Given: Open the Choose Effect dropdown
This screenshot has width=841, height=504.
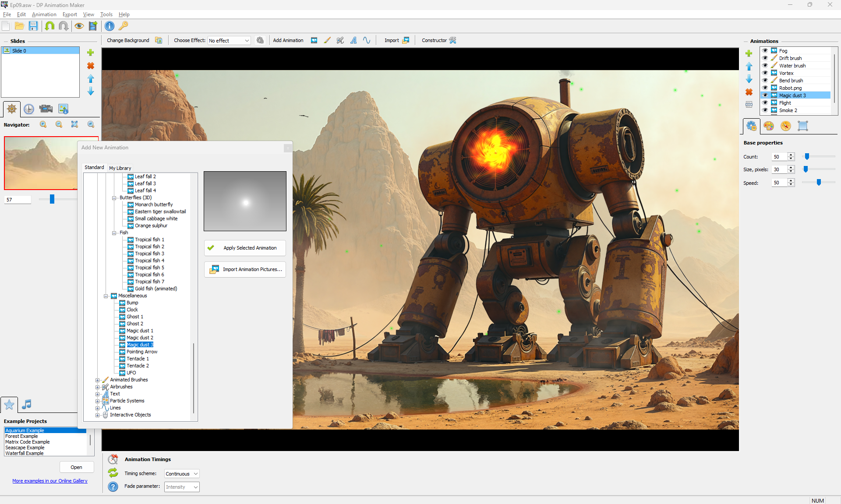Looking at the screenshot, I should click(x=229, y=41).
